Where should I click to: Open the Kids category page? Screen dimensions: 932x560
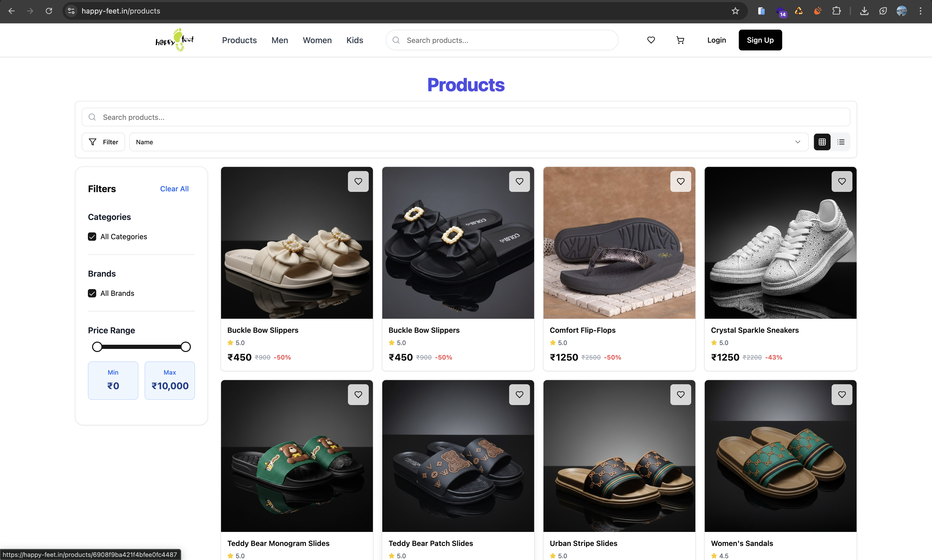(354, 40)
